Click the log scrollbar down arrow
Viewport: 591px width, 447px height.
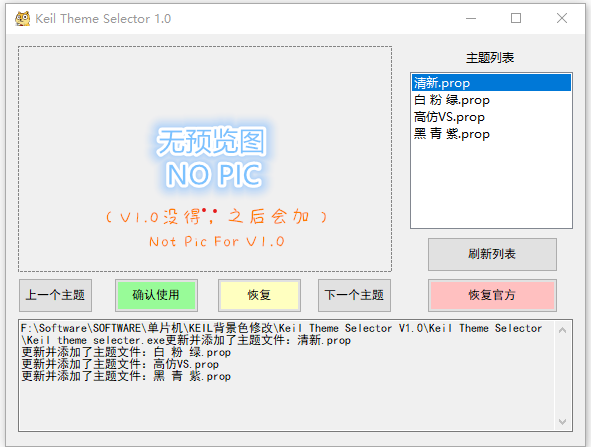pyautogui.click(x=562, y=421)
